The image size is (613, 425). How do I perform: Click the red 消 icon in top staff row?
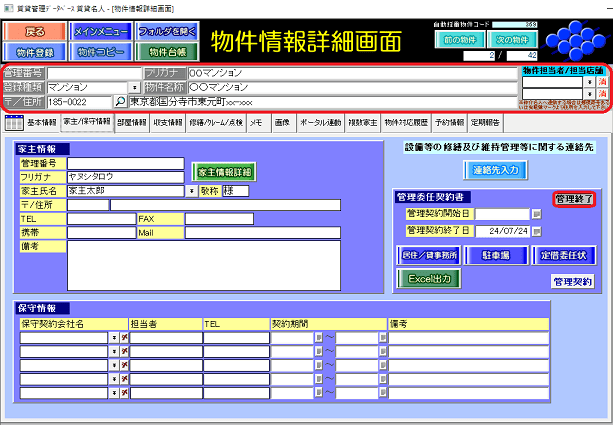603,81
